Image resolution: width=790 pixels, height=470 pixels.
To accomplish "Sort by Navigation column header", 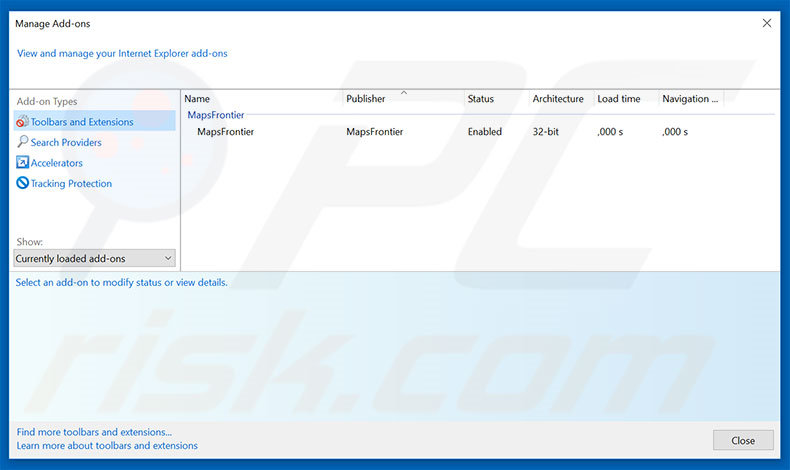I will click(690, 99).
